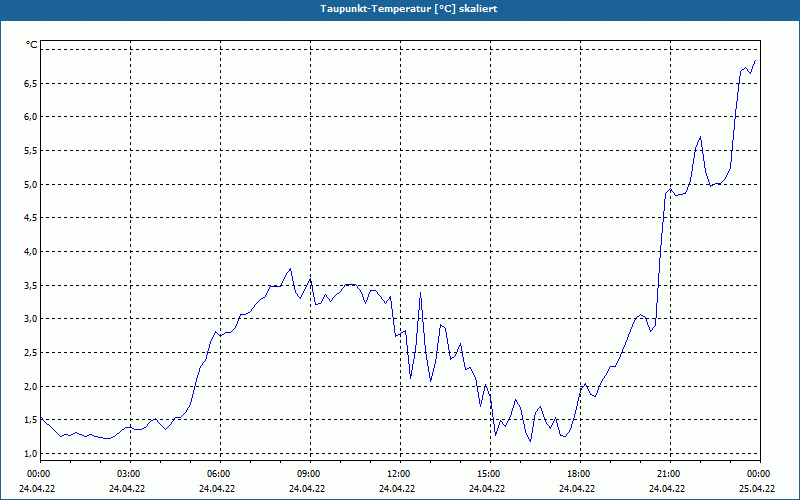This screenshot has width=800, height=500.
Task: Select the 5,0 y-axis label
Action: point(31,184)
